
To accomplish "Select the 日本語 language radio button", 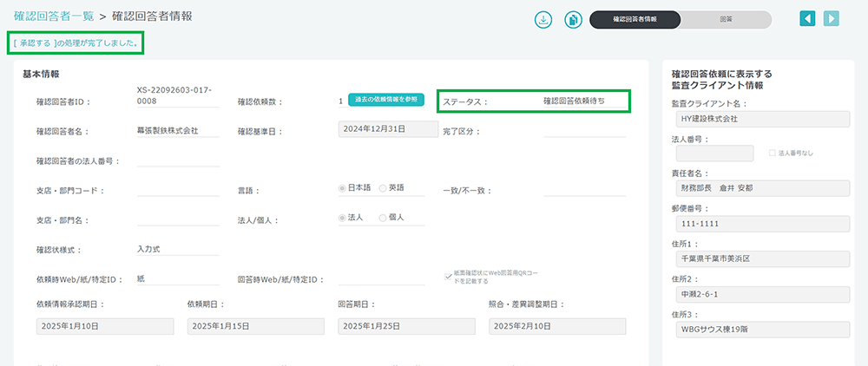I will [x=343, y=188].
